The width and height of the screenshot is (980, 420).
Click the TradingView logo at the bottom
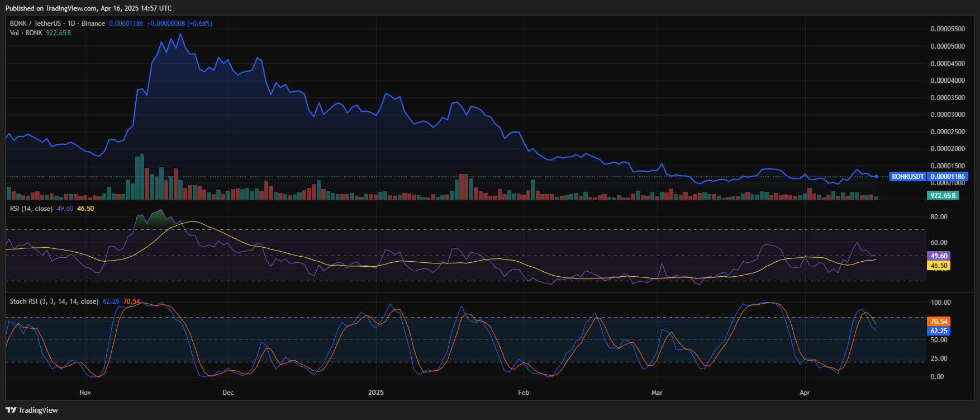pos(32,410)
